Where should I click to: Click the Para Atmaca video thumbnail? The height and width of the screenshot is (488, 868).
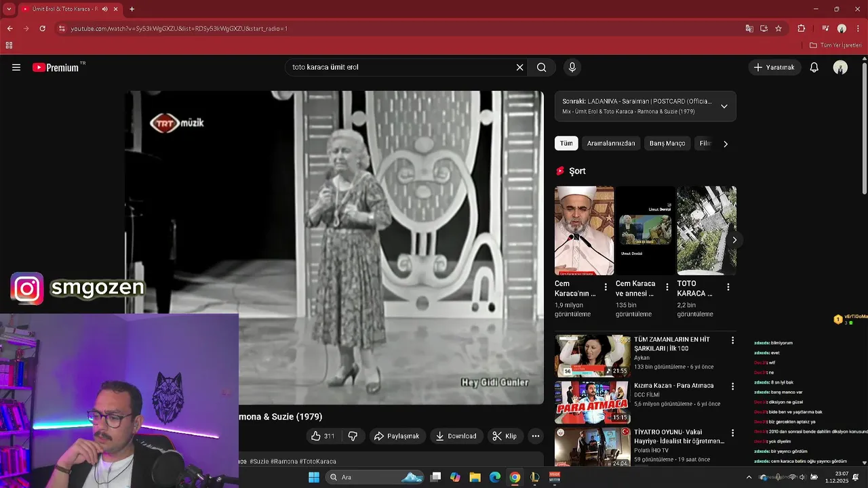coord(592,402)
